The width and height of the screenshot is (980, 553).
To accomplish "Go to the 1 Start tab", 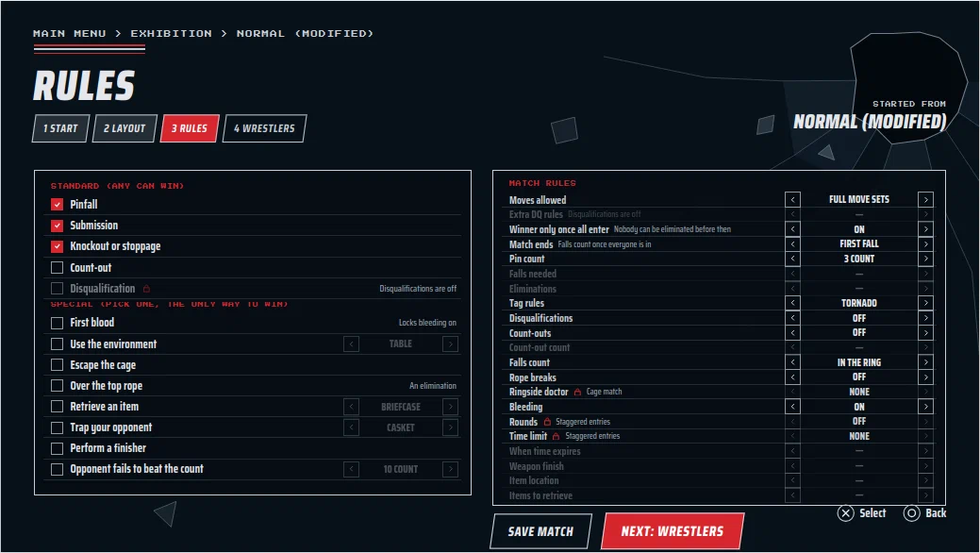I will pyautogui.click(x=60, y=128).
